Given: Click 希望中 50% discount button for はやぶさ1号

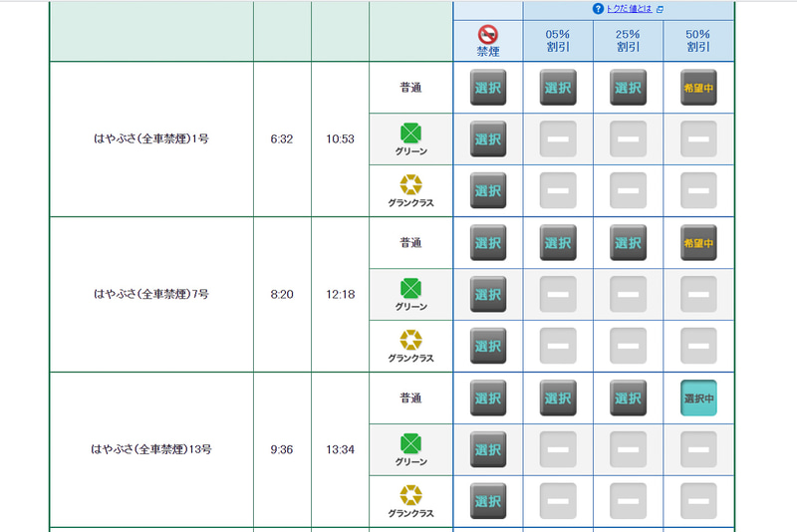Looking at the screenshot, I should pyautogui.click(x=698, y=88).
